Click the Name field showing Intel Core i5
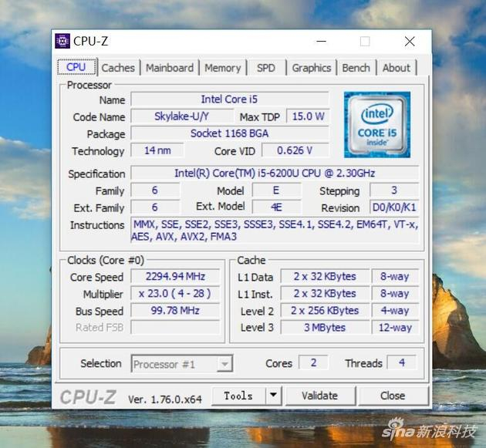Image resolution: width=486 pixels, height=448 pixels. pos(230,99)
